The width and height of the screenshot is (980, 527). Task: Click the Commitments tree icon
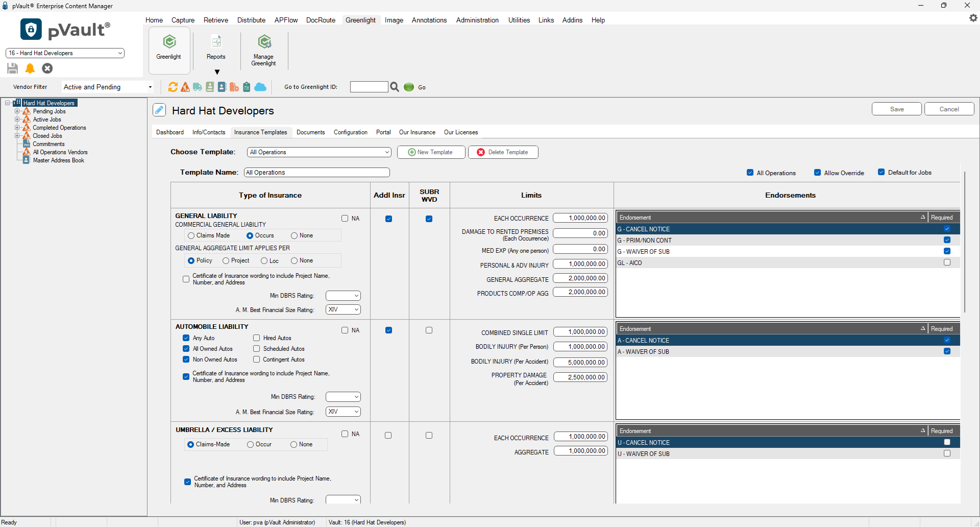coord(27,144)
